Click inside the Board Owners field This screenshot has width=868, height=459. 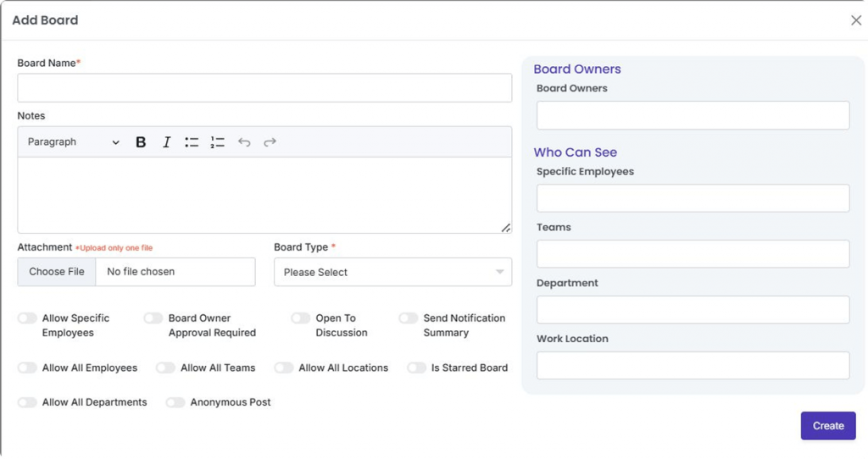pos(693,115)
